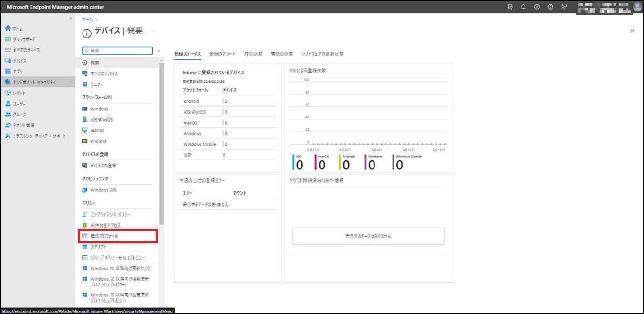Switch to the 登録のアラート tab
The image size is (644, 314).
coord(223,54)
